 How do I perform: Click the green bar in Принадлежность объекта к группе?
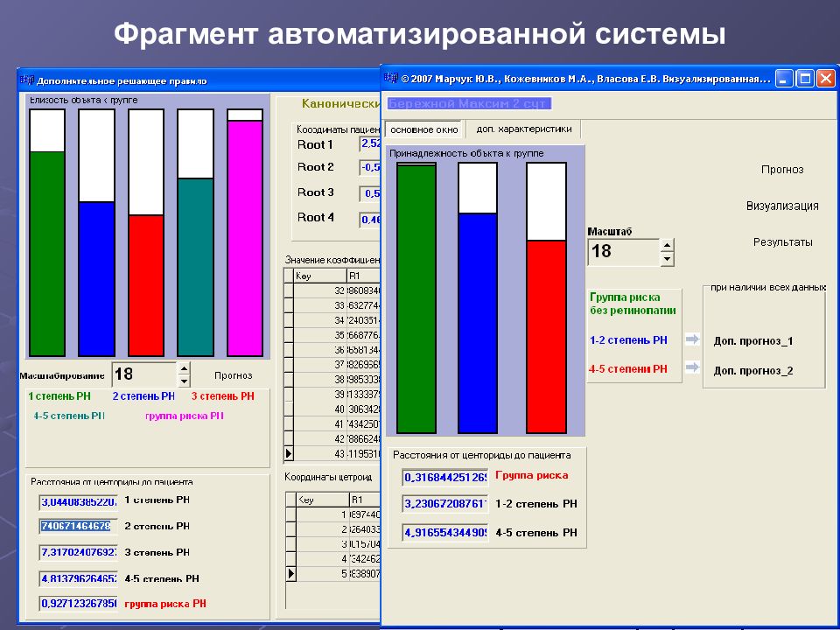(x=416, y=299)
